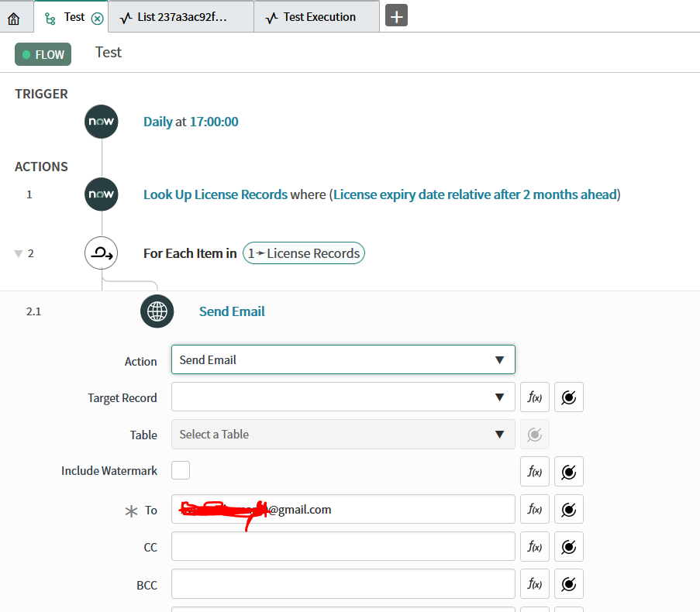
Task: Add a new tab with plus button
Action: tap(396, 15)
